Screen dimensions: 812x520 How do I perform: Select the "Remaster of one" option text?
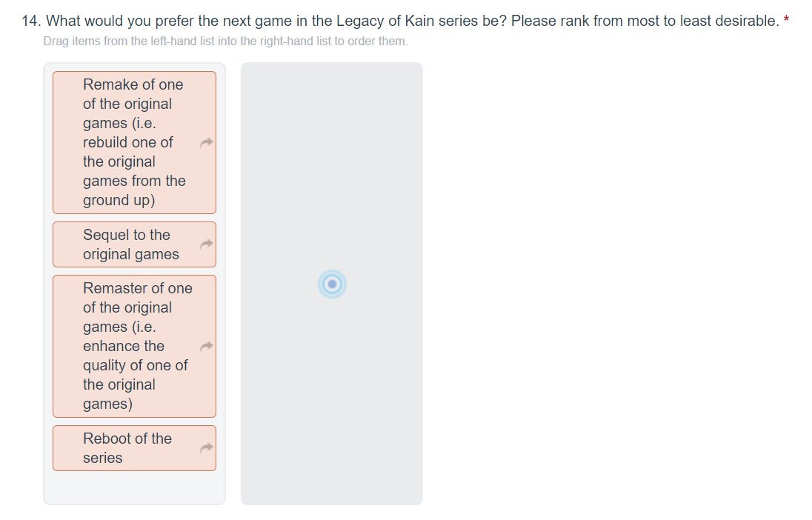138,288
